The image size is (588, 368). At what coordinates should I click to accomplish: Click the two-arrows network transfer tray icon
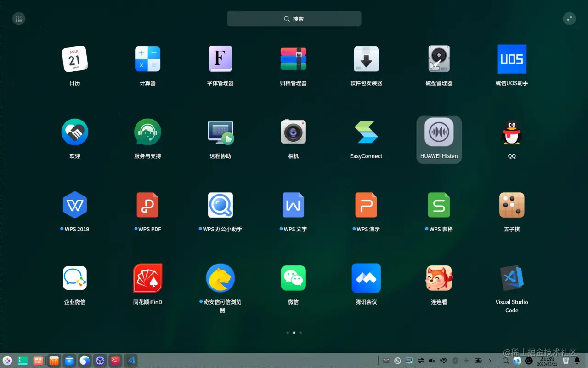(x=420, y=361)
